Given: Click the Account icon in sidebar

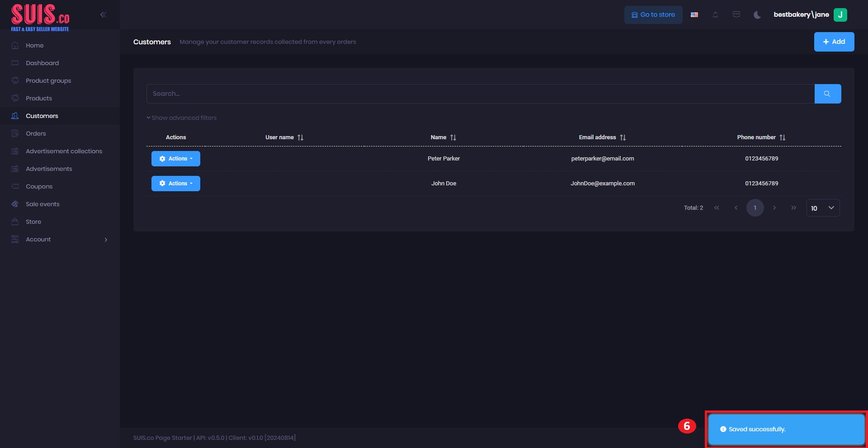Looking at the screenshot, I should 15,239.
